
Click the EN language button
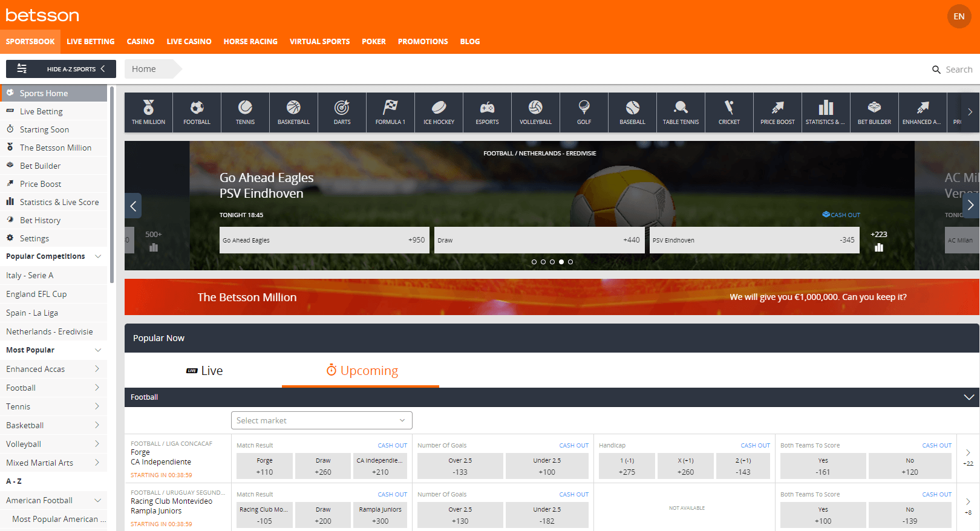959,16
